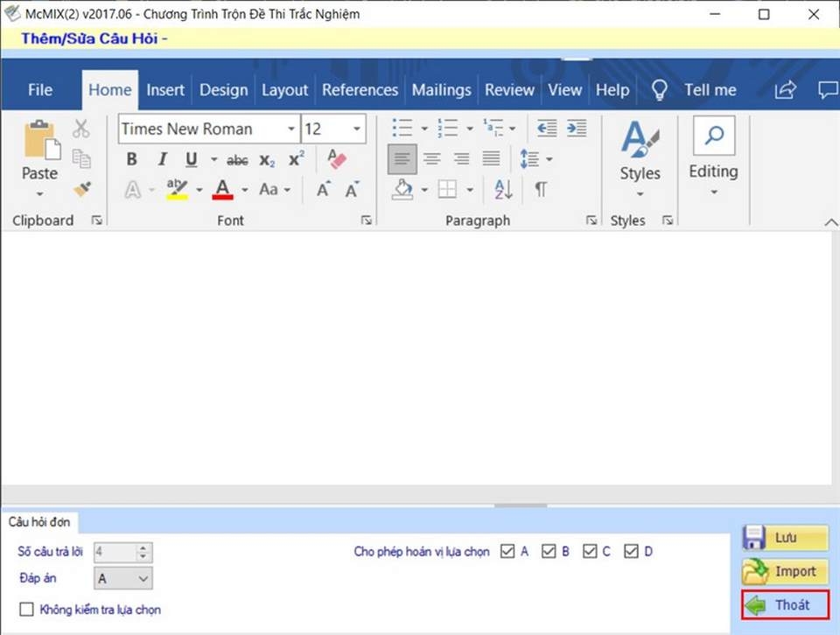Expand the font size dropdown
Viewport: 840px width, 635px height.
tap(357, 129)
